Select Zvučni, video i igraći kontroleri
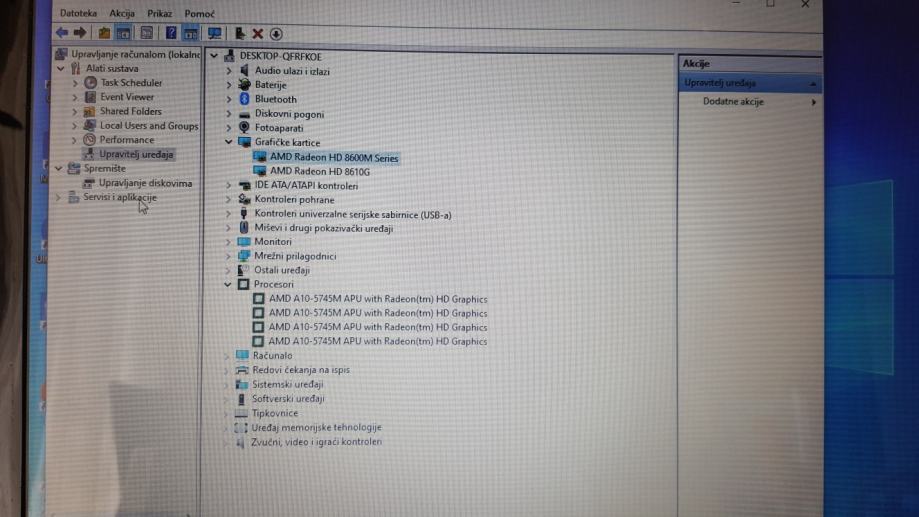919x517 pixels. click(x=316, y=442)
